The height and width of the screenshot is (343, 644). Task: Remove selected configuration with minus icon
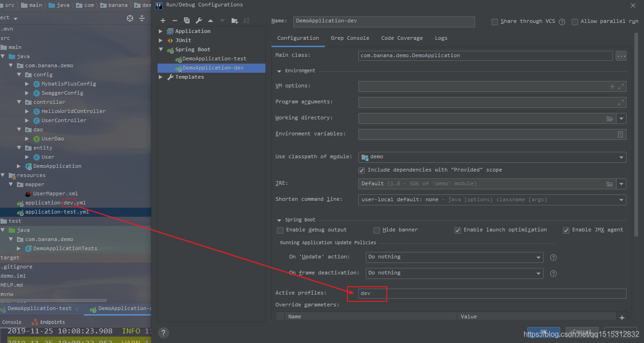click(175, 21)
